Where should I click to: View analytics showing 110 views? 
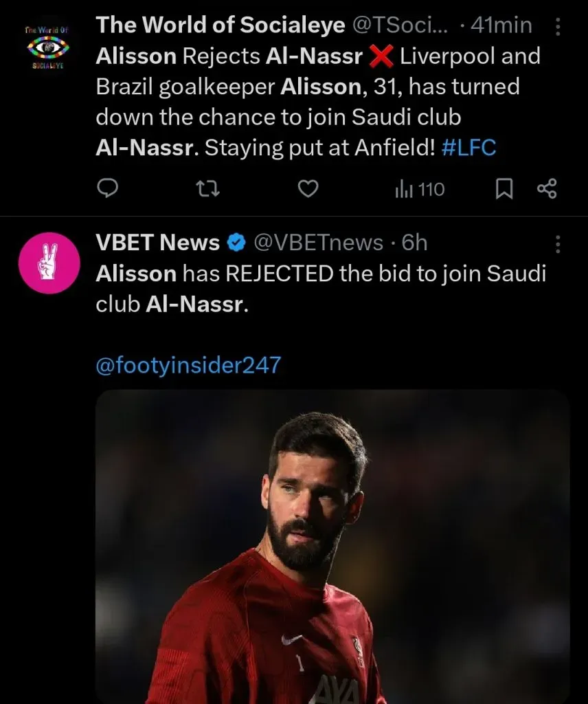(420, 189)
